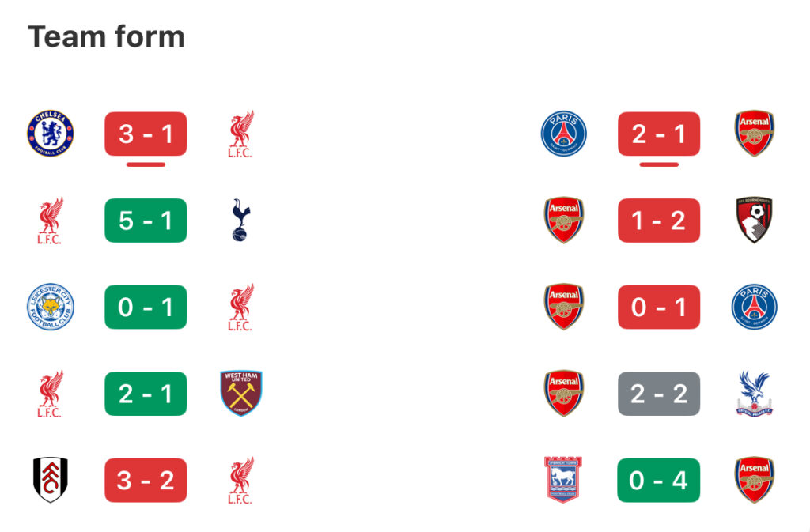Open the Arsenal 1 - 2 Bournemouth score

(x=659, y=221)
